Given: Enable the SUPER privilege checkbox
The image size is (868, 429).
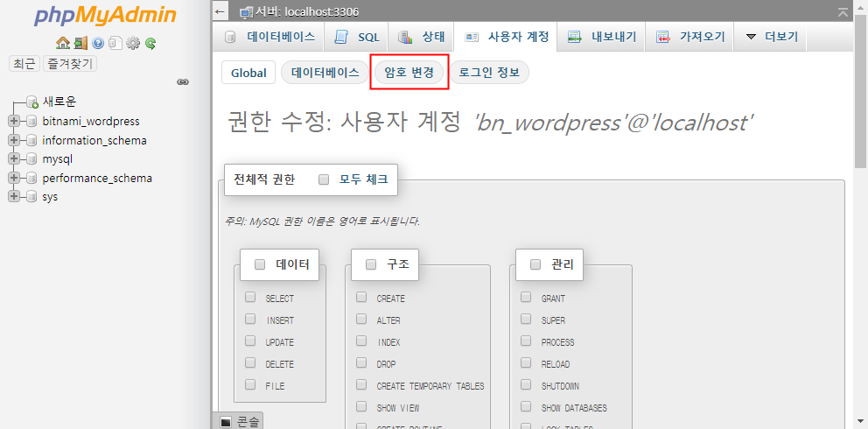Looking at the screenshot, I should 526,319.
